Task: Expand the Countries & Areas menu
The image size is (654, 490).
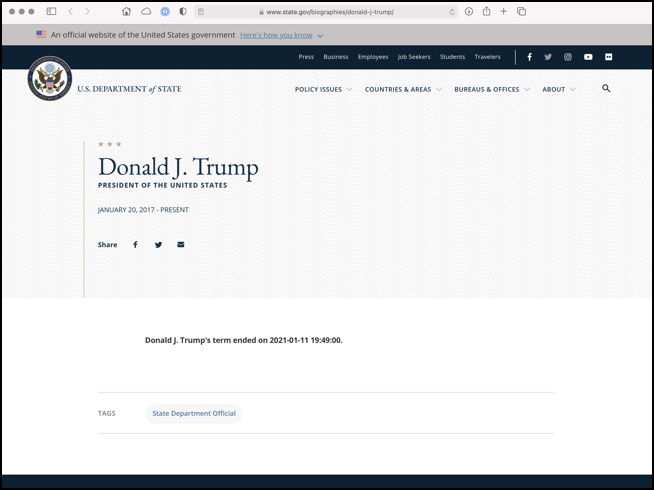Action: pos(403,89)
